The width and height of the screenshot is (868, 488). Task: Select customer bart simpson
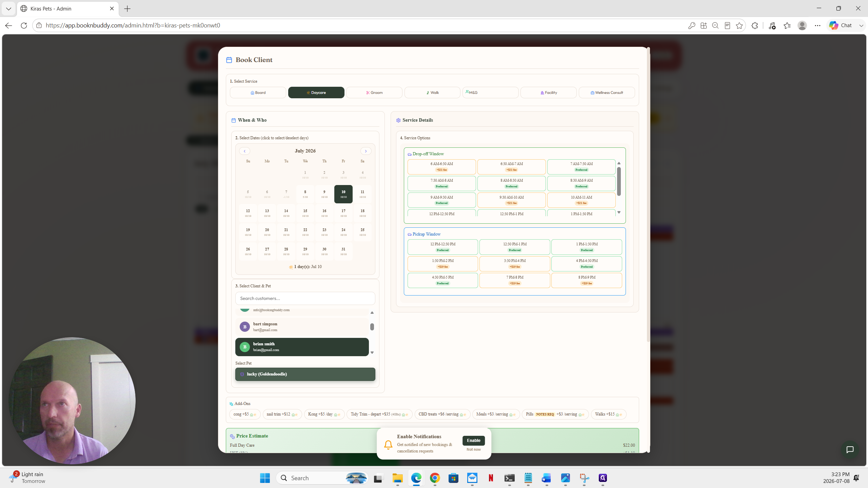coord(302,327)
